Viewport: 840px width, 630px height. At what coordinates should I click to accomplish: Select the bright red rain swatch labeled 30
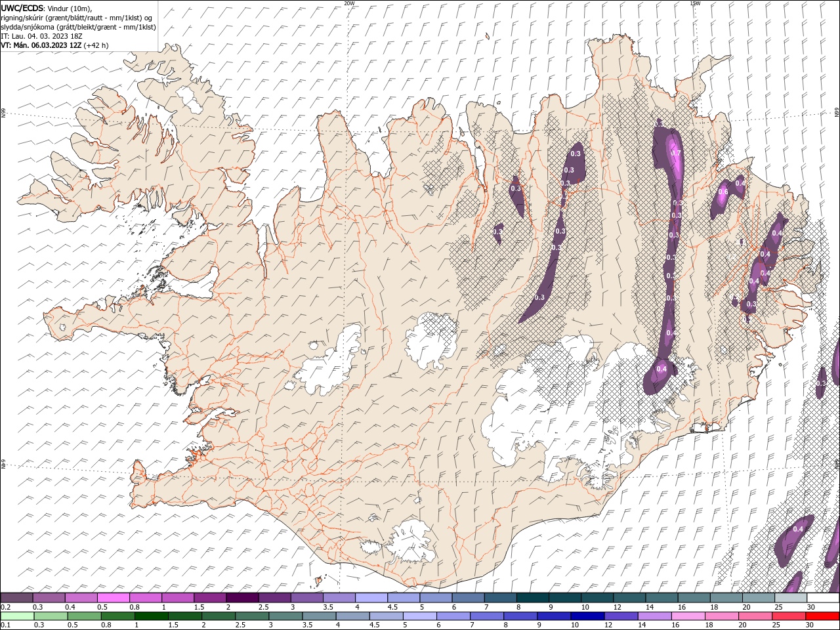tap(822, 616)
